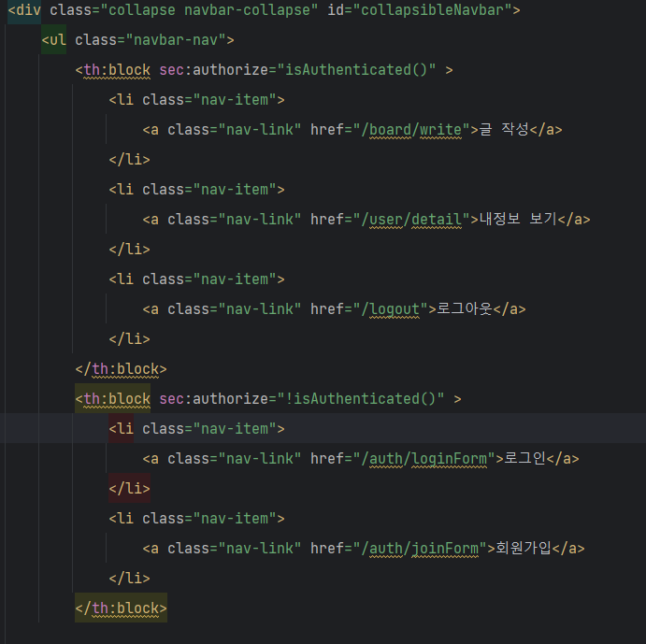Click the text 로그아웃
This screenshot has width=646, height=644.
[465, 308]
